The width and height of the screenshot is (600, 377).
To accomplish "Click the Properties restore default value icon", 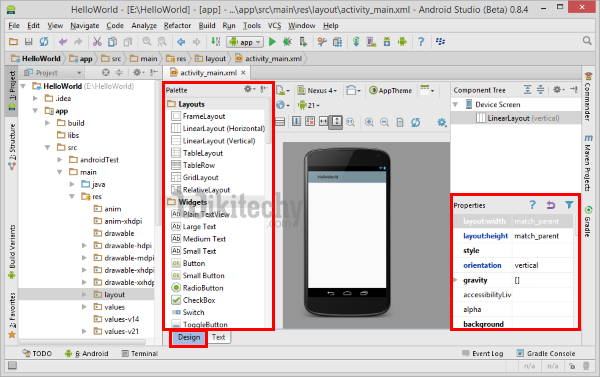I will coord(551,205).
